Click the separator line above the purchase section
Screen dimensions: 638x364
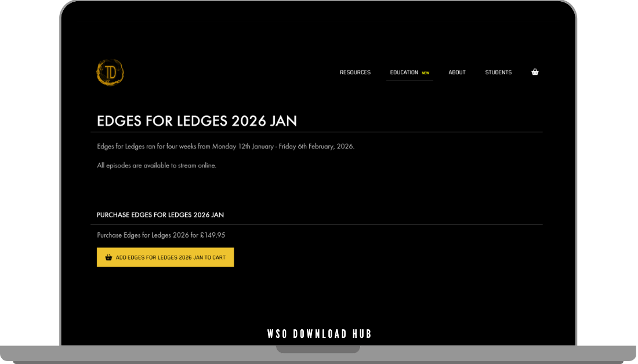tap(319, 224)
